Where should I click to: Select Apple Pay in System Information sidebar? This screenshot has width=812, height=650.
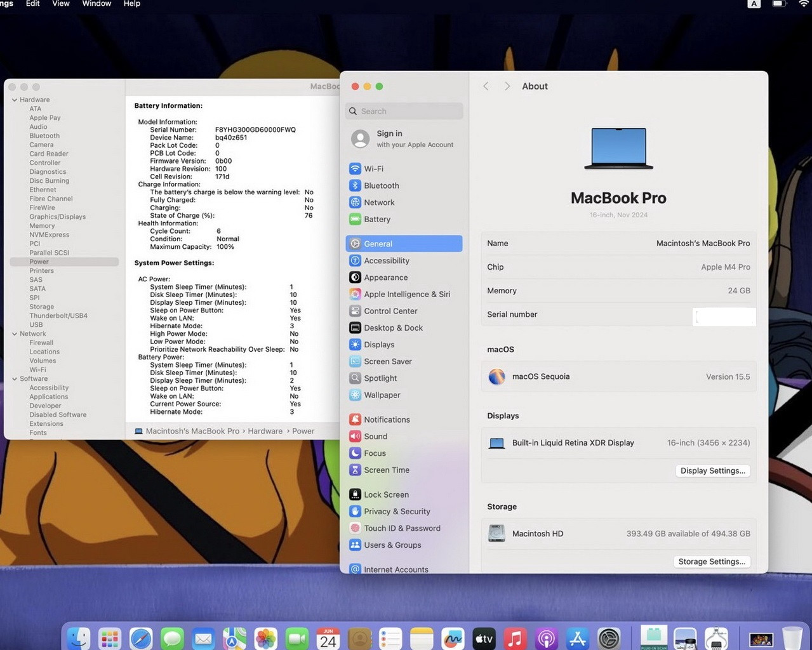[45, 118]
